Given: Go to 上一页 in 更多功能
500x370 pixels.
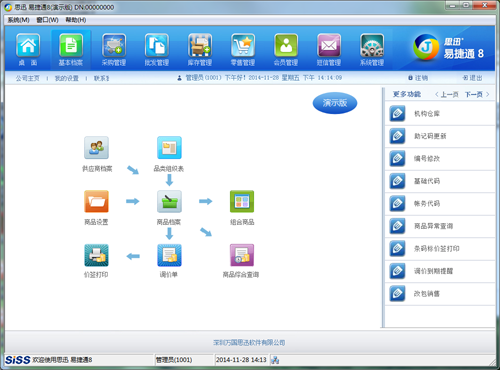Looking at the screenshot, I should 447,95.
